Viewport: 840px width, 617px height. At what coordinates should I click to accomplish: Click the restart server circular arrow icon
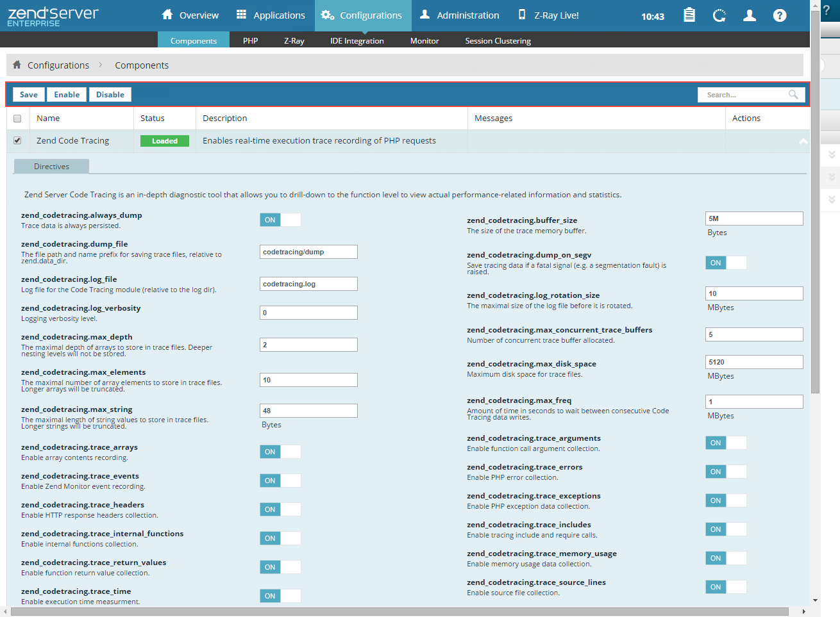coord(719,15)
